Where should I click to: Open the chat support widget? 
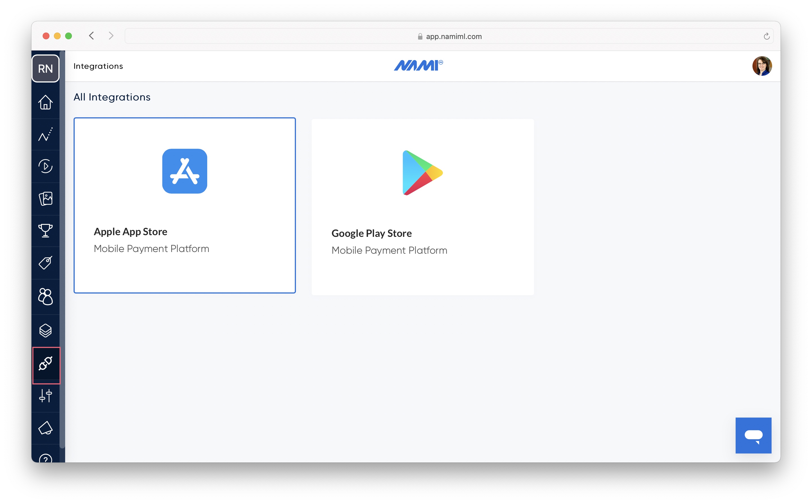pos(753,435)
